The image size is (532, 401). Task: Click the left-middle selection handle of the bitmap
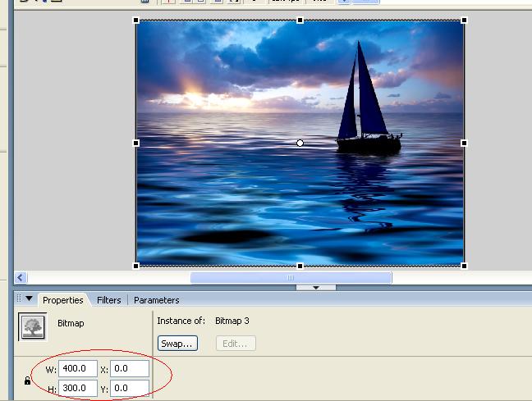136,143
